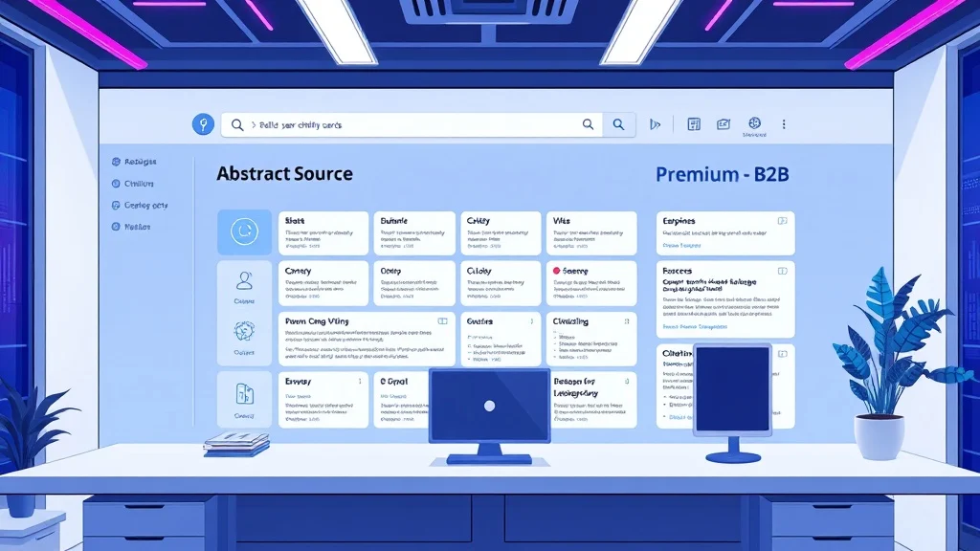Open the grid table icon in toolbar
The image size is (980, 551).
click(694, 124)
